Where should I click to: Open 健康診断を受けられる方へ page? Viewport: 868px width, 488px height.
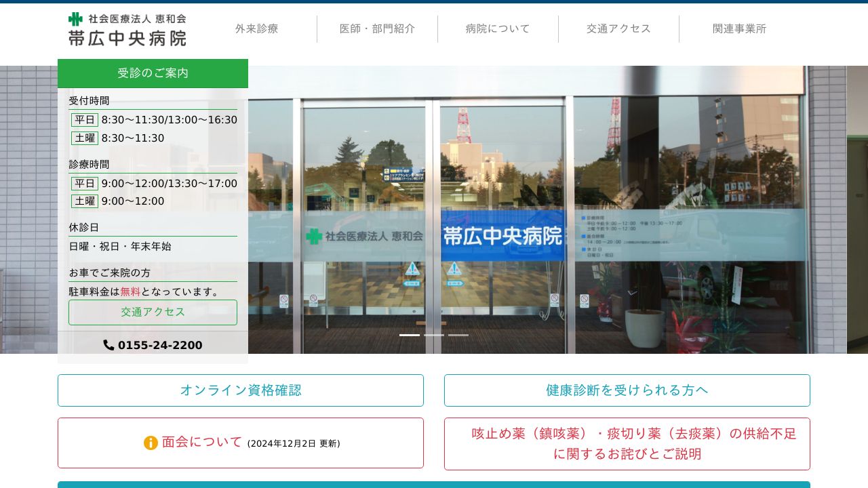[x=627, y=390]
